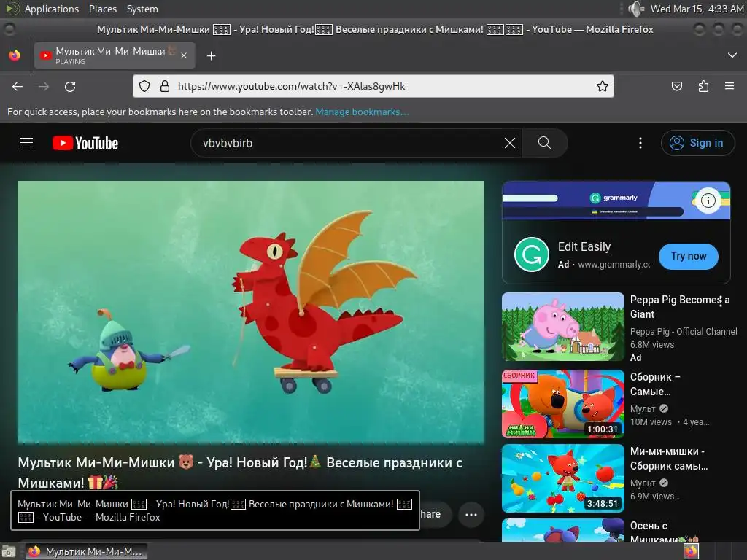Open the Grammarly logo ad icon
Screen dimensions: 747x560
point(532,254)
